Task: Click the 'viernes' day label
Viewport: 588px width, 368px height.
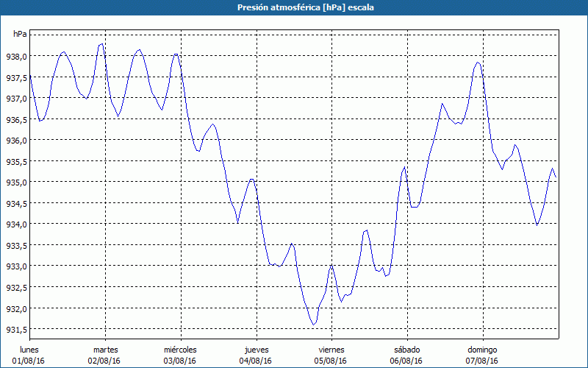Action: click(331, 349)
